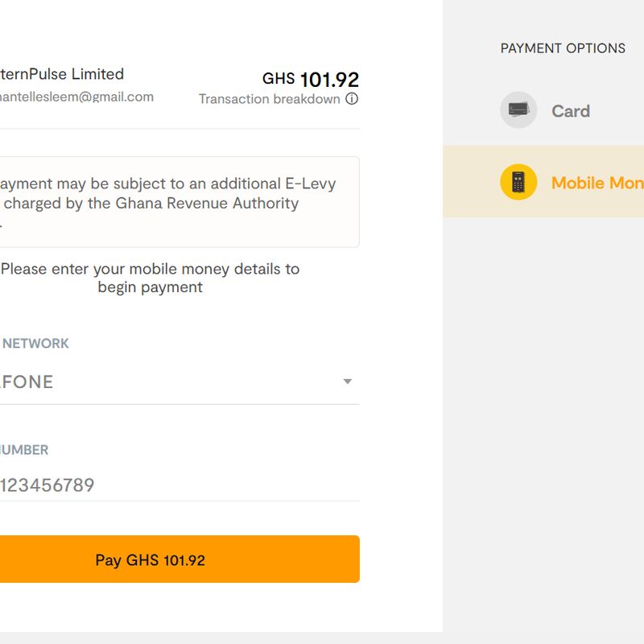Click the NUMBER field label
The width and height of the screenshot is (644, 644).
(24, 450)
